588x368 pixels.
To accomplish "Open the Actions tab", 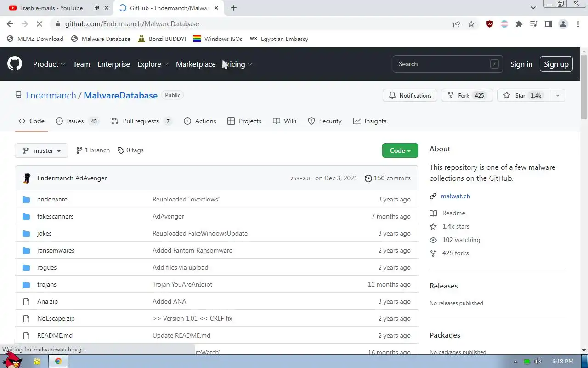I will coord(200,121).
